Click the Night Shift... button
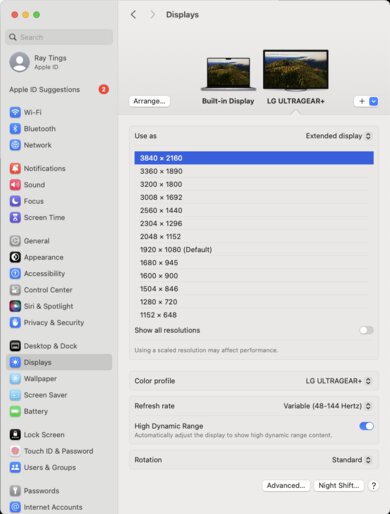The width and height of the screenshot is (390, 514). pos(339,485)
